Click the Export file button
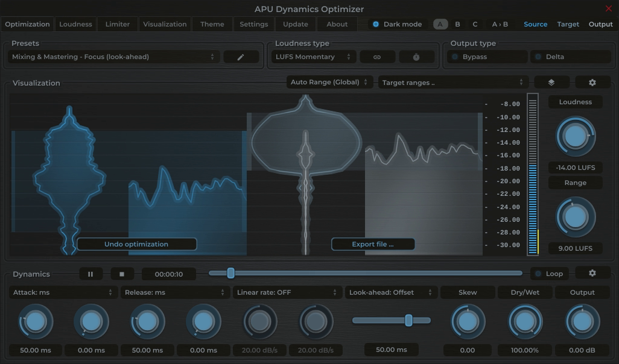Image resolution: width=619 pixels, height=364 pixels. 373,244
